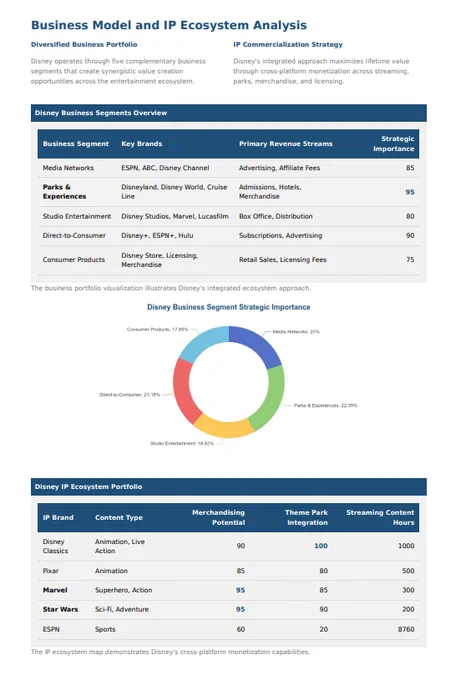Image resolution: width=456 pixels, height=680 pixels.
Task: Select the "ESPN, ABC, Disney Channel" cell
Action: coord(165,168)
